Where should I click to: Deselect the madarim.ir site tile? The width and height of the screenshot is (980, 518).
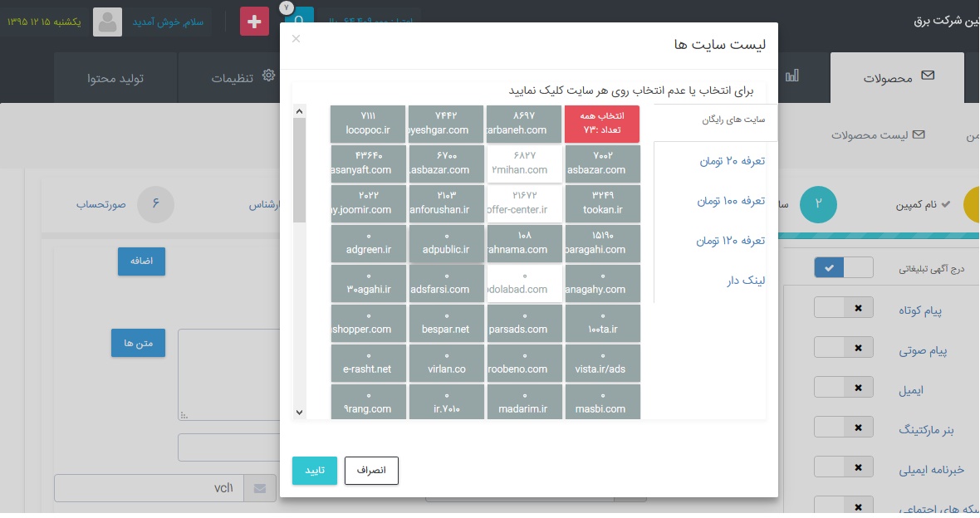point(524,402)
